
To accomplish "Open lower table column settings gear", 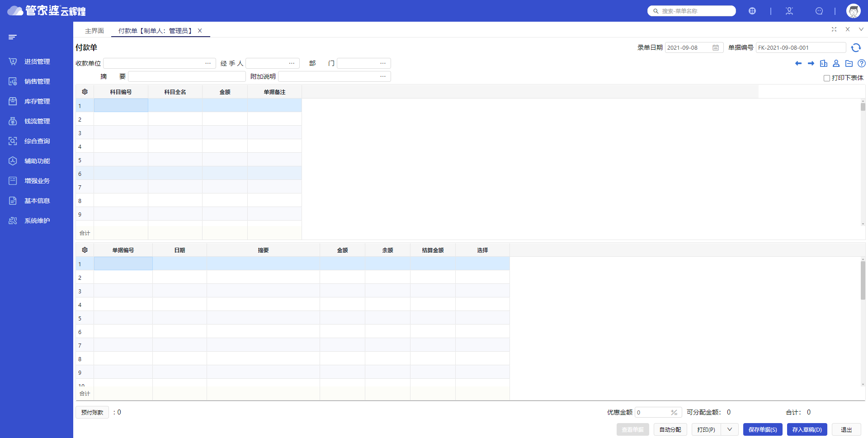I will (x=85, y=250).
